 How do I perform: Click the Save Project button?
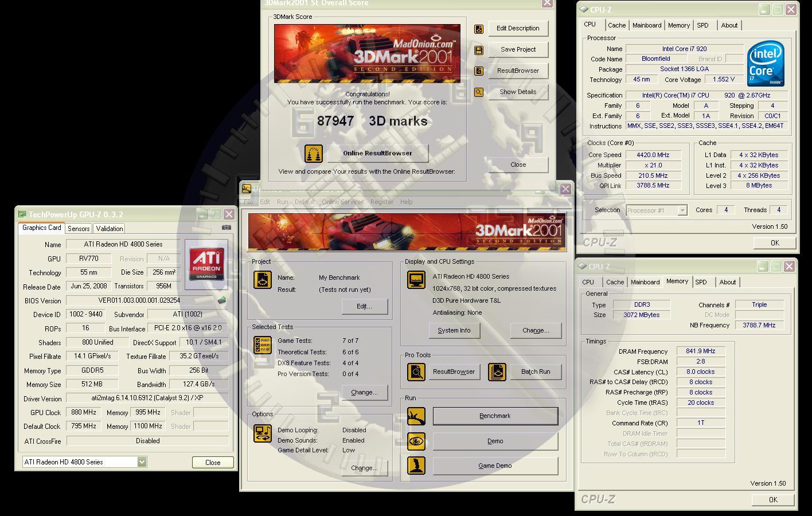pos(518,49)
